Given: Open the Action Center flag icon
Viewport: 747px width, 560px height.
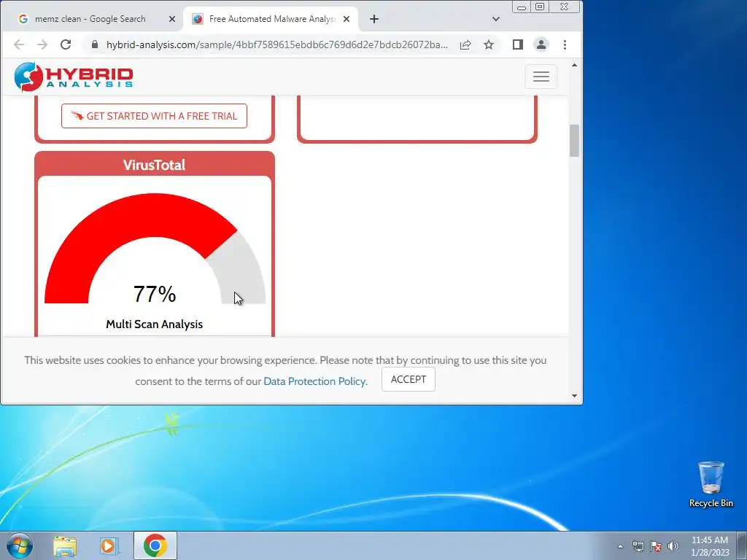Looking at the screenshot, I should coord(656,546).
